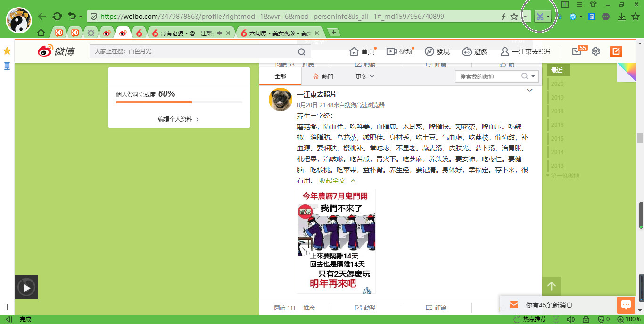Jump to 2020 in timeline
This screenshot has width=644, height=324.
coord(557,84)
